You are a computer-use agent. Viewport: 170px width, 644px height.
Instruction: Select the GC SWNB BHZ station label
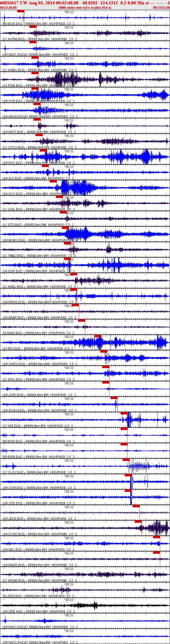click(40, 581)
